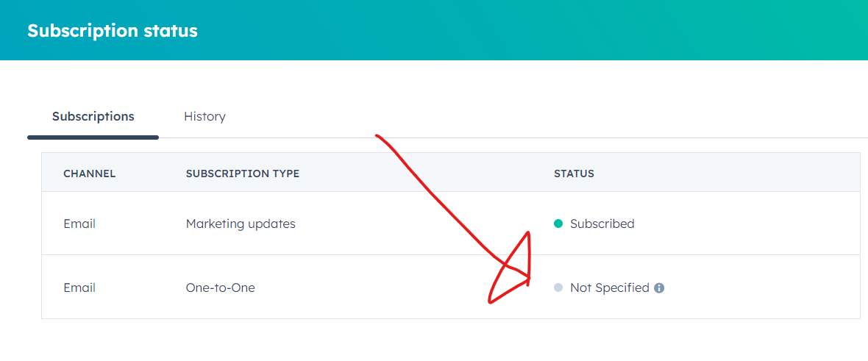The height and width of the screenshot is (361, 868).
Task: Click the starting tail of the red arrow
Action: [x=378, y=136]
